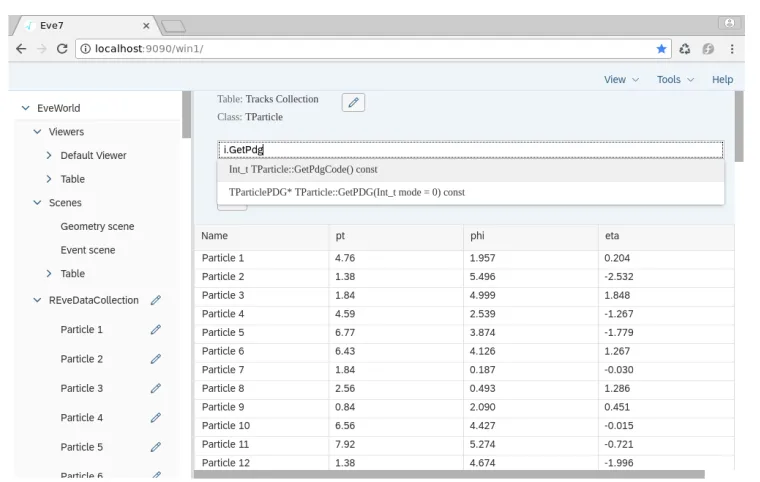Click the pencil icon next to Particle 1

point(156,330)
